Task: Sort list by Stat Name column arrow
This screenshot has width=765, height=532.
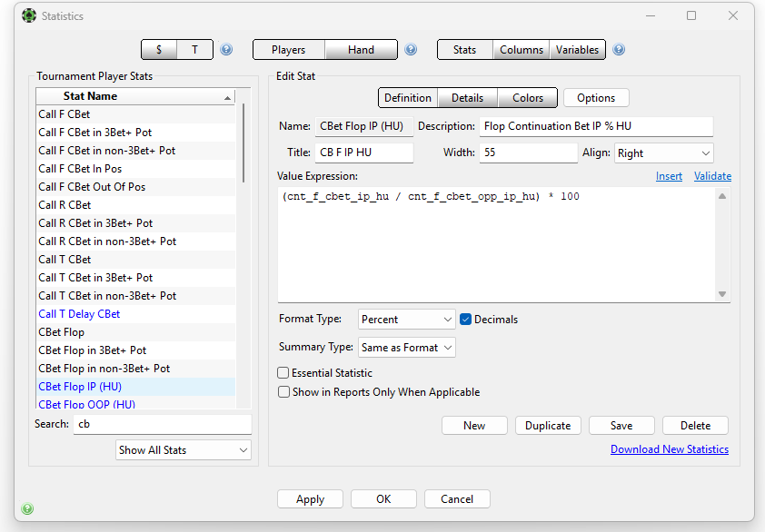Action: point(227,98)
